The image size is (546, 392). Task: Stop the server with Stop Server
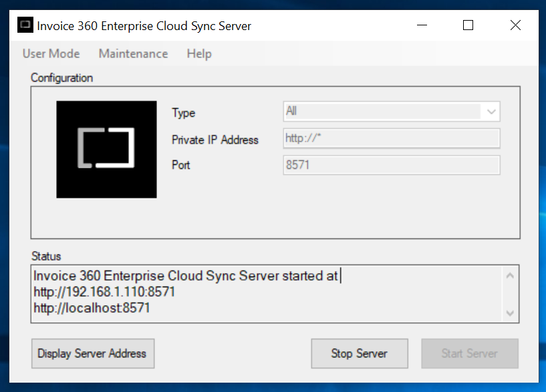pos(360,353)
